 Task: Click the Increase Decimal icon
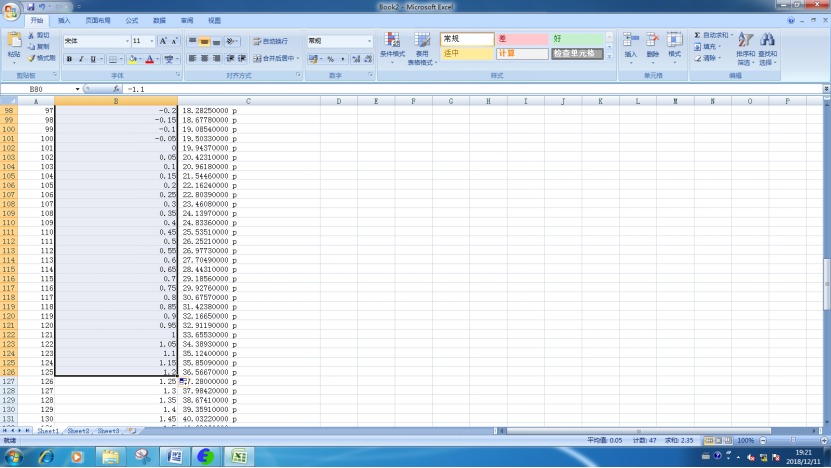[356, 59]
